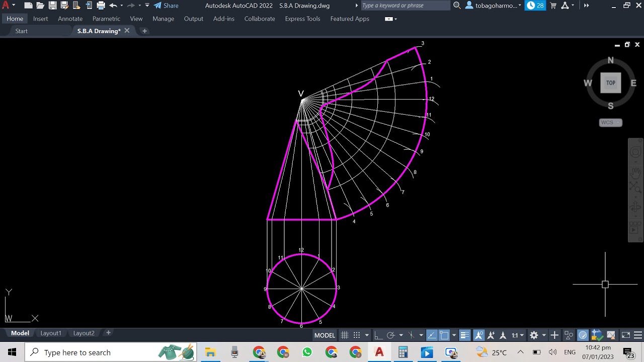Open Workspace Switching gear icon
The width and height of the screenshot is (644, 362).
click(x=534, y=335)
